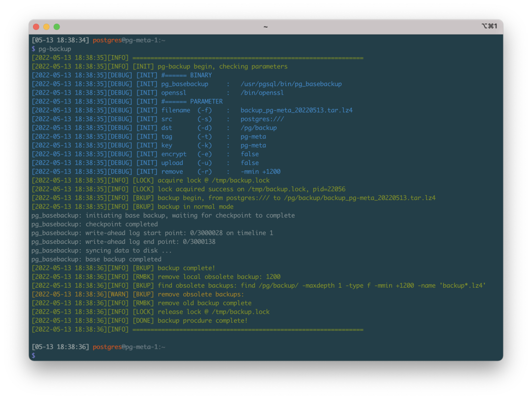532x399 pixels.
Task: Close the terminal window using red button
Action: [x=36, y=27]
